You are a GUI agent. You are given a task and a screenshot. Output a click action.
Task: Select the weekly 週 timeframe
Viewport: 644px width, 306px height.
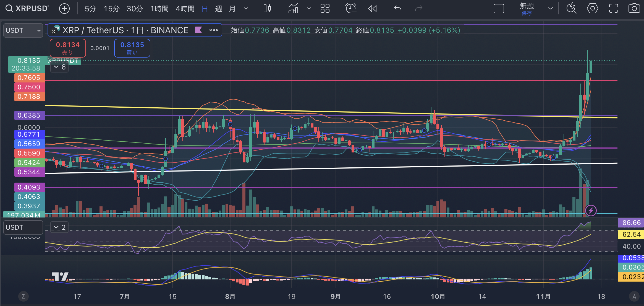coord(219,9)
